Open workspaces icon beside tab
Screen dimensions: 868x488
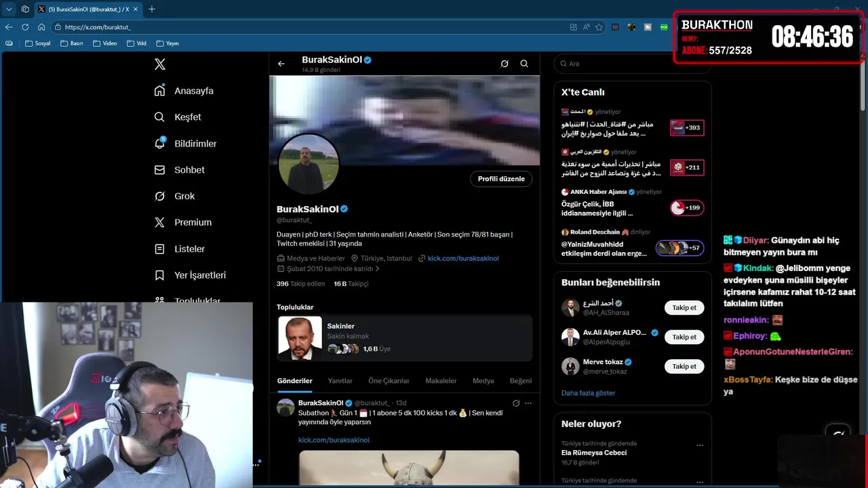25,9
